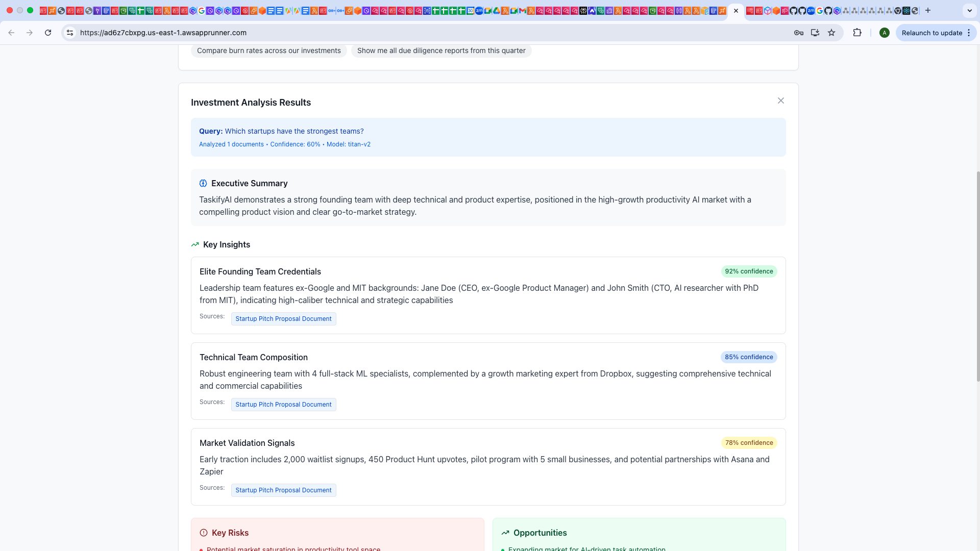
Task: Open source link under Elite Founding Team
Action: [283, 319]
